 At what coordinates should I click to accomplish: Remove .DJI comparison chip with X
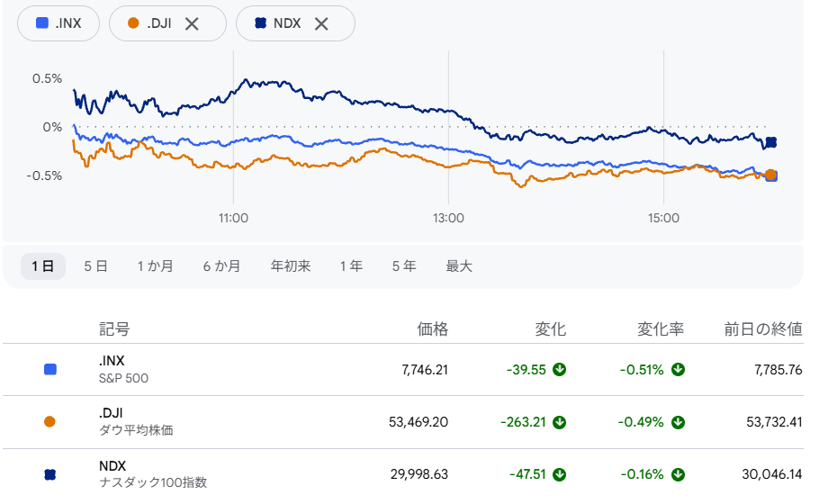coord(192,23)
